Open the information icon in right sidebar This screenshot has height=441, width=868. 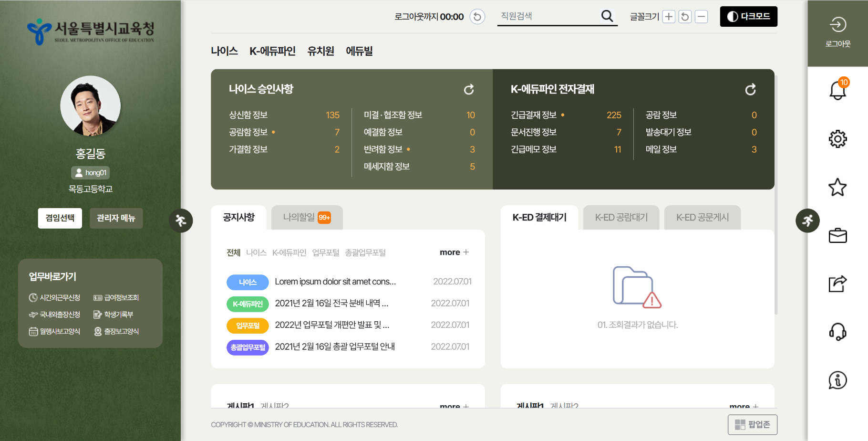tap(837, 380)
